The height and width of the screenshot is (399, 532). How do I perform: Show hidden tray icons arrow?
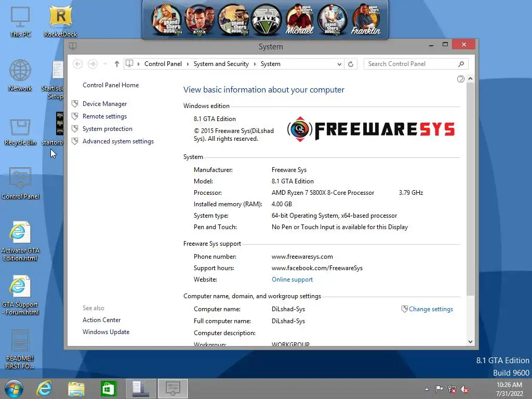(427, 389)
